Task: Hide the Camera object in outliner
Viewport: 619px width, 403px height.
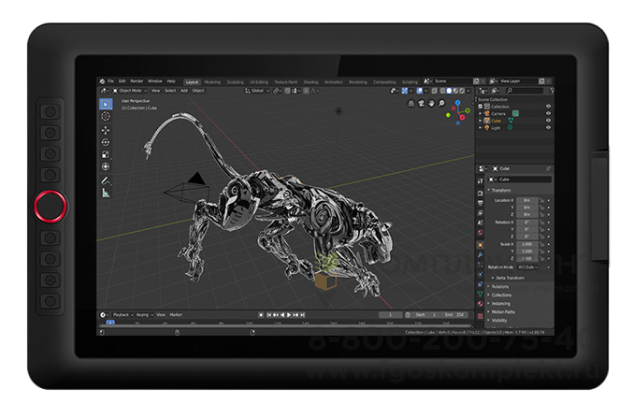Action: (x=548, y=113)
